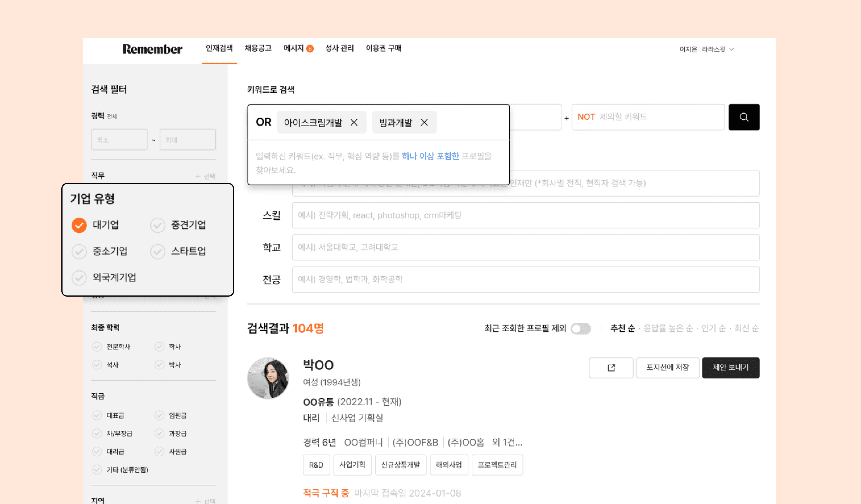Open the 이지은 라라스윗 account dropdown

pos(707,49)
